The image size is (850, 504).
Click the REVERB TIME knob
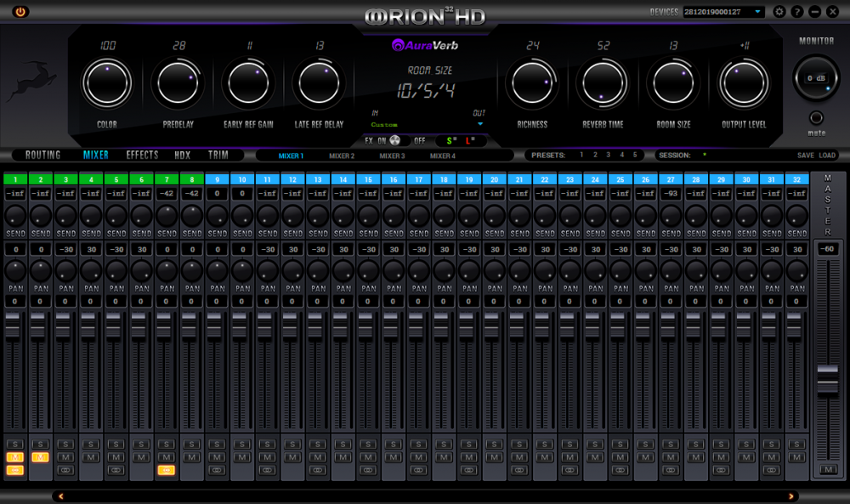(603, 82)
